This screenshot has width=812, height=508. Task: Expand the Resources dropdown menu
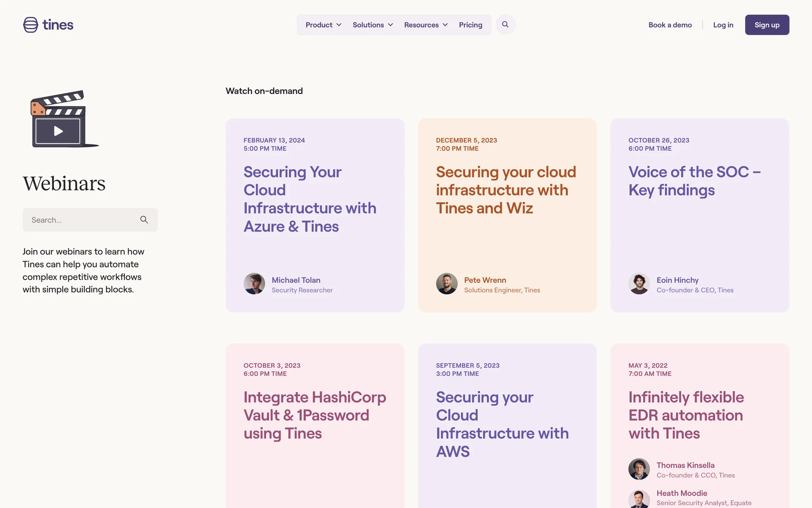pyautogui.click(x=425, y=25)
